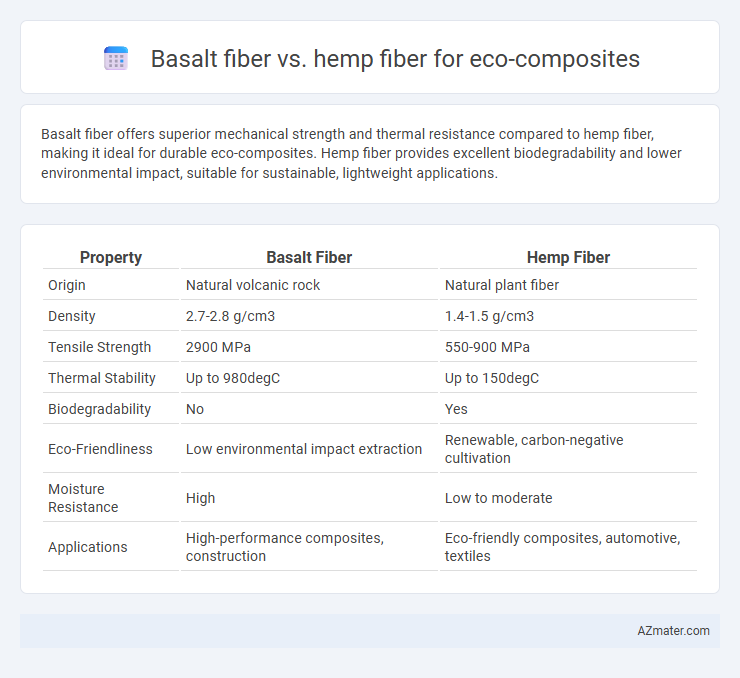This screenshot has width=740, height=678.
Task: Click the 'Applications' row label
Action: 88,547
